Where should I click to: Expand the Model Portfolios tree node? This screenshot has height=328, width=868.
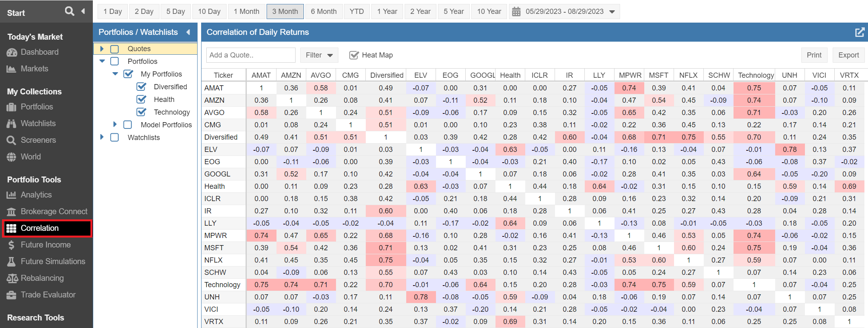point(115,125)
